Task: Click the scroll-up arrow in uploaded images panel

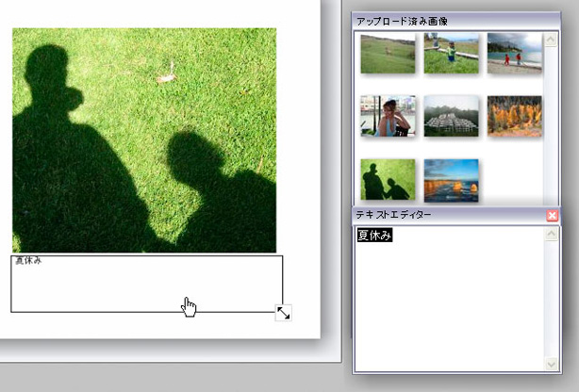Action: pyautogui.click(x=551, y=40)
